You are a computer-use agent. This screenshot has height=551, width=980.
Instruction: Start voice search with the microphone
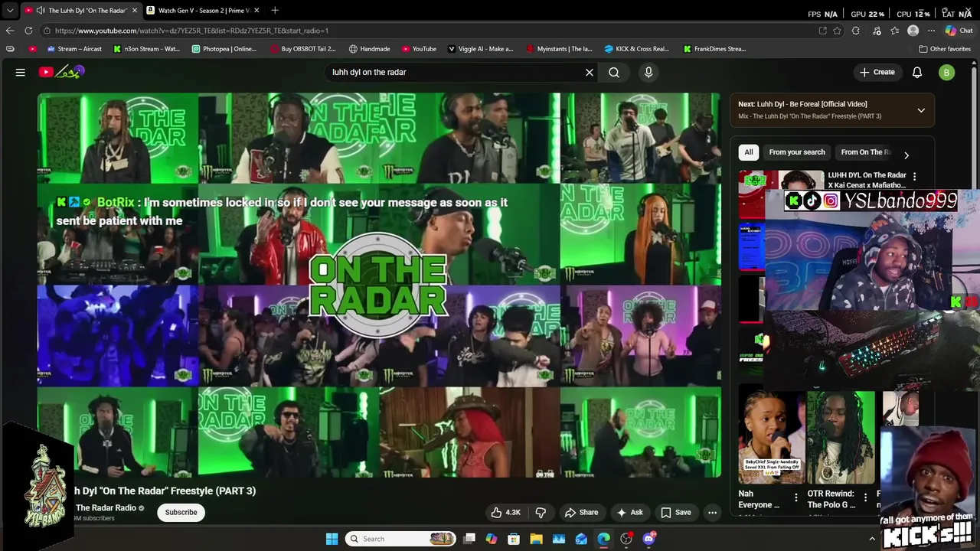tap(648, 72)
